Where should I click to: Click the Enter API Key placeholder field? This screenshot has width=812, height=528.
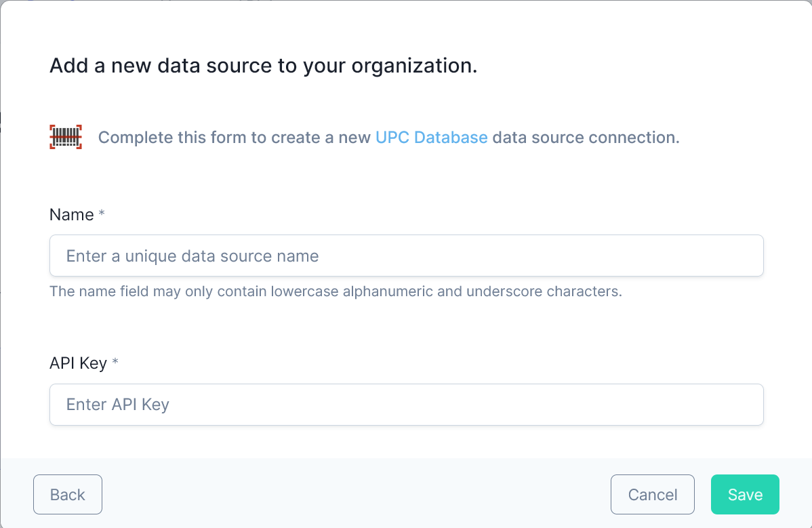coord(406,404)
